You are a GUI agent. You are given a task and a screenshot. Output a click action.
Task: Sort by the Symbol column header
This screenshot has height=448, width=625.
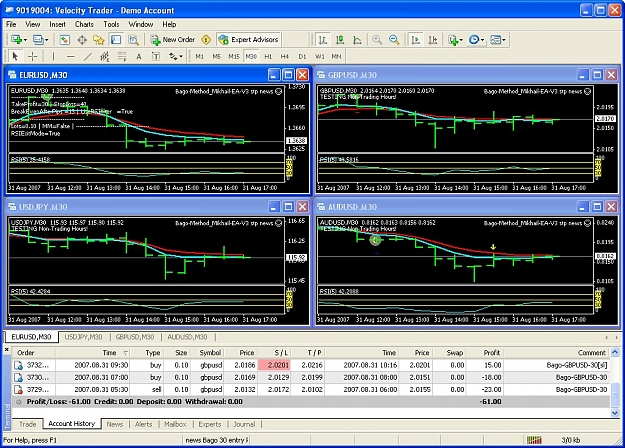pyautogui.click(x=207, y=353)
